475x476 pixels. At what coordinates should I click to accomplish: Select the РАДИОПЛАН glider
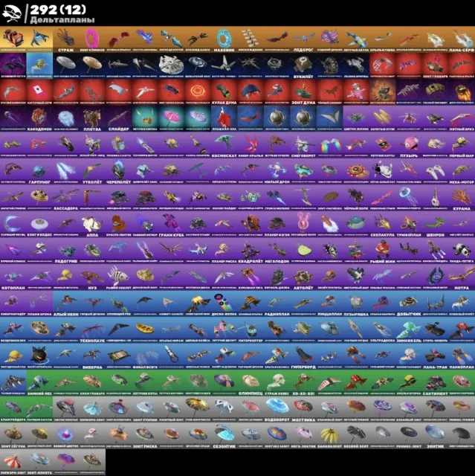pos(277,303)
